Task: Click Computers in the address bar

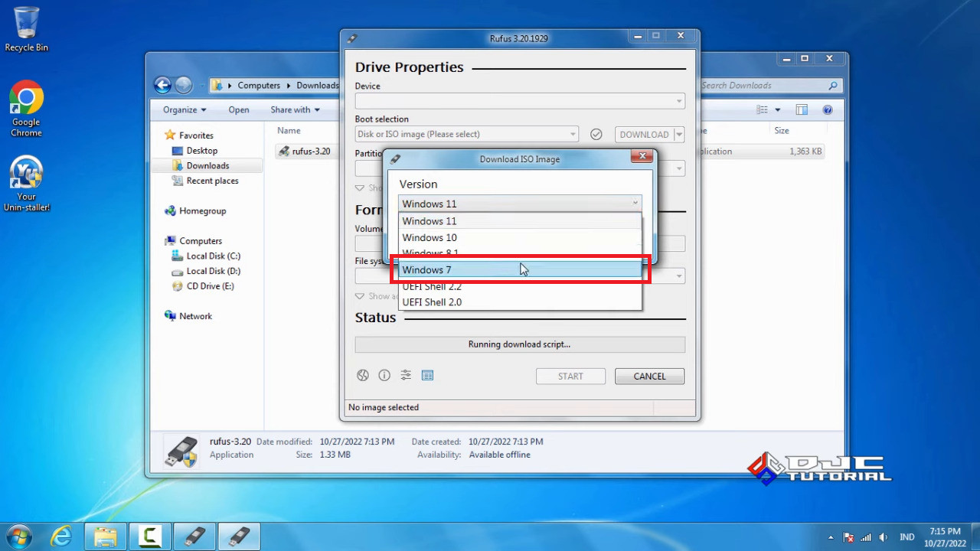Action: pos(259,86)
